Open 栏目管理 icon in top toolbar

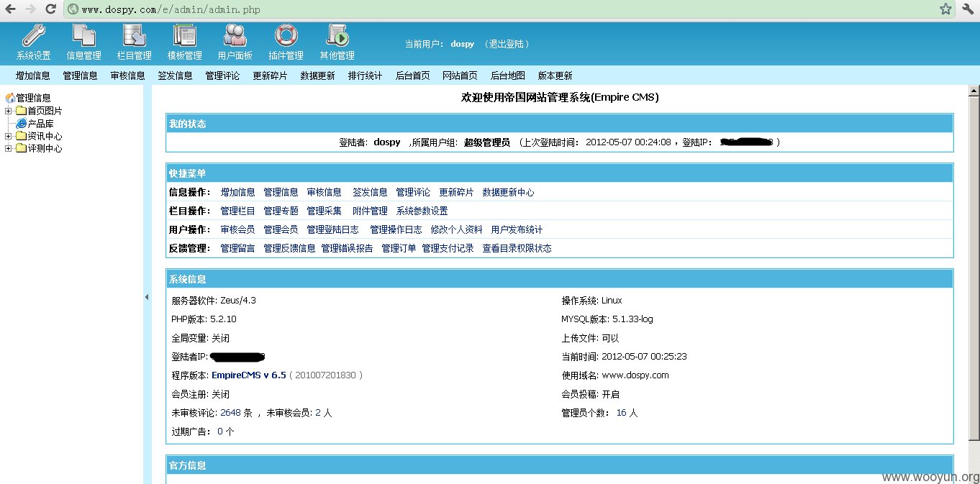[x=134, y=35]
